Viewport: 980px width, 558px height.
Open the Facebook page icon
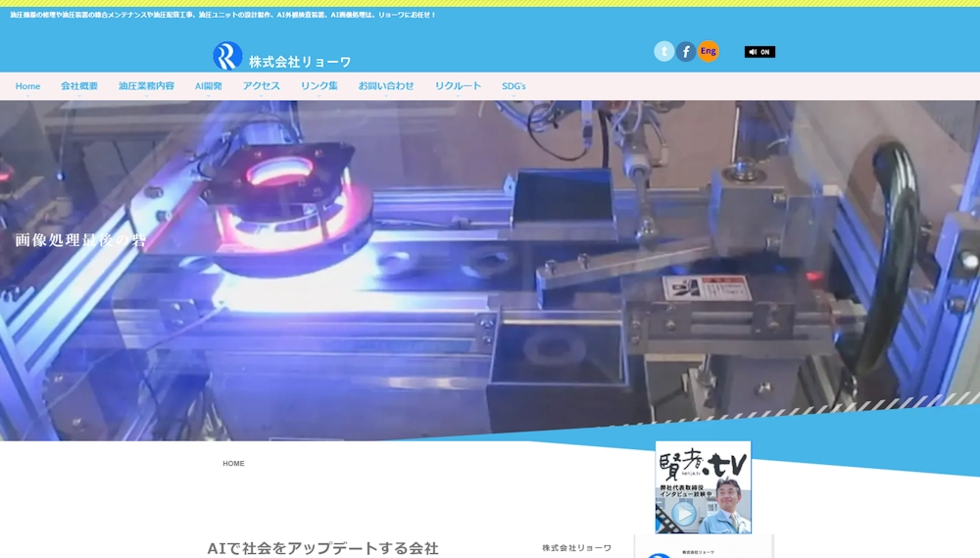point(686,51)
